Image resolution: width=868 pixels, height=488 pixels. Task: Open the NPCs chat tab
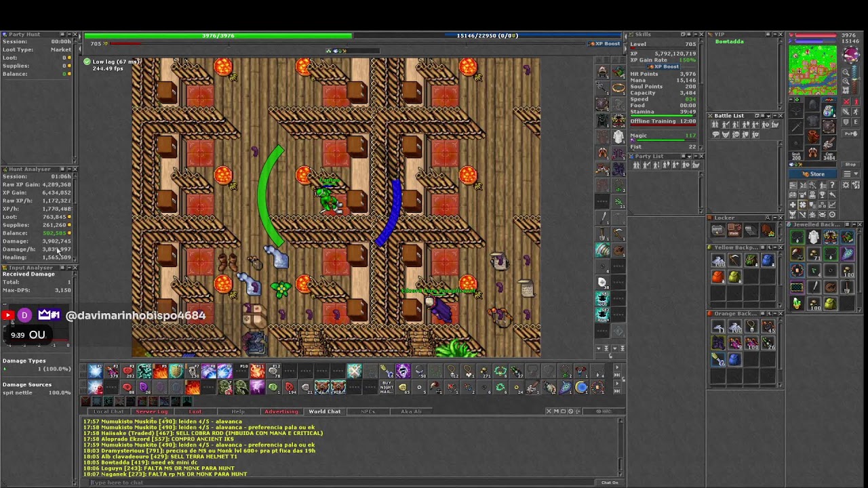[x=368, y=411]
